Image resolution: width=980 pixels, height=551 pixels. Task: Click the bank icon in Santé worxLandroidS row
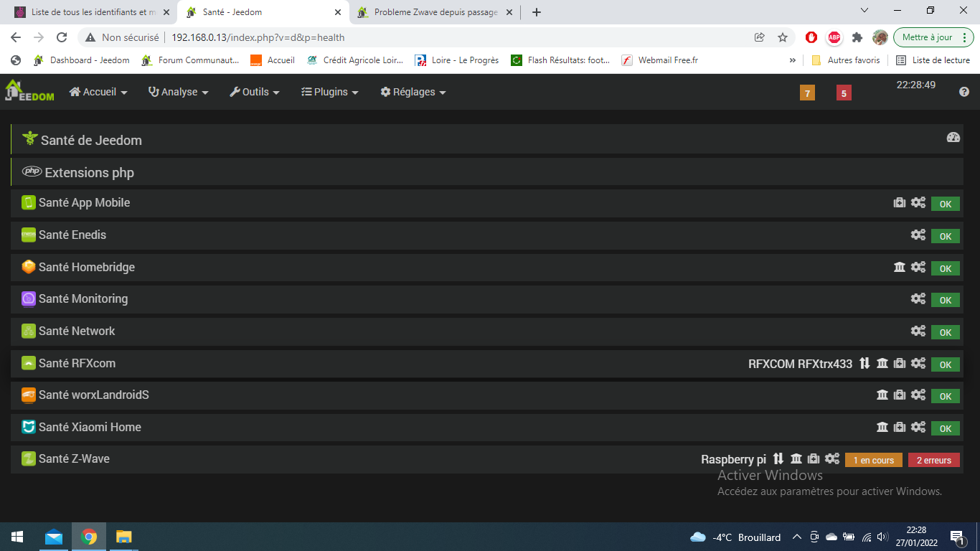[882, 395]
